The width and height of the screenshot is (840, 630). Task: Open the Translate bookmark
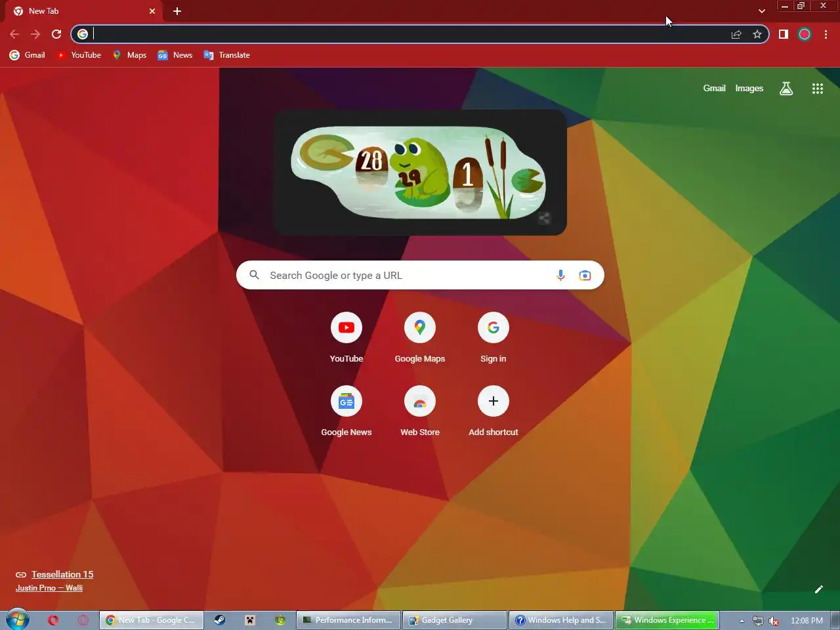coord(227,55)
